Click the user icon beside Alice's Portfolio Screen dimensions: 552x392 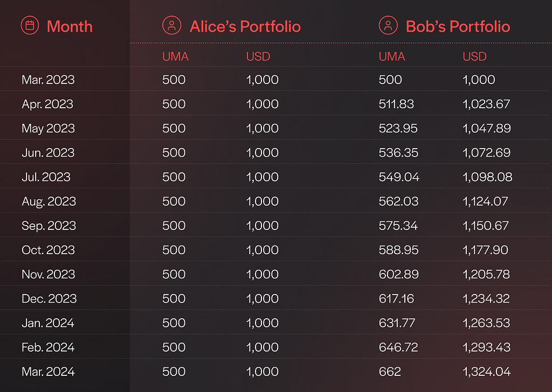pyautogui.click(x=172, y=25)
